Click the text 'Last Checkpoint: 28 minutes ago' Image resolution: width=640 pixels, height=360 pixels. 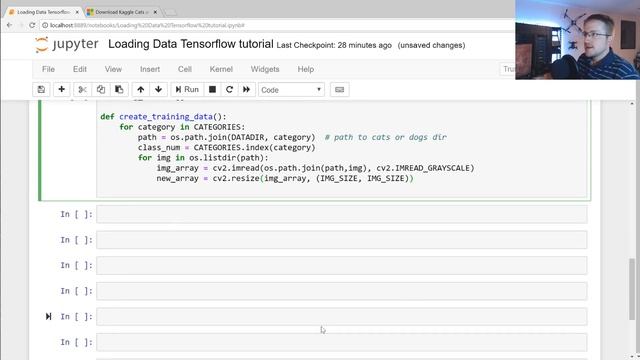tap(334, 45)
